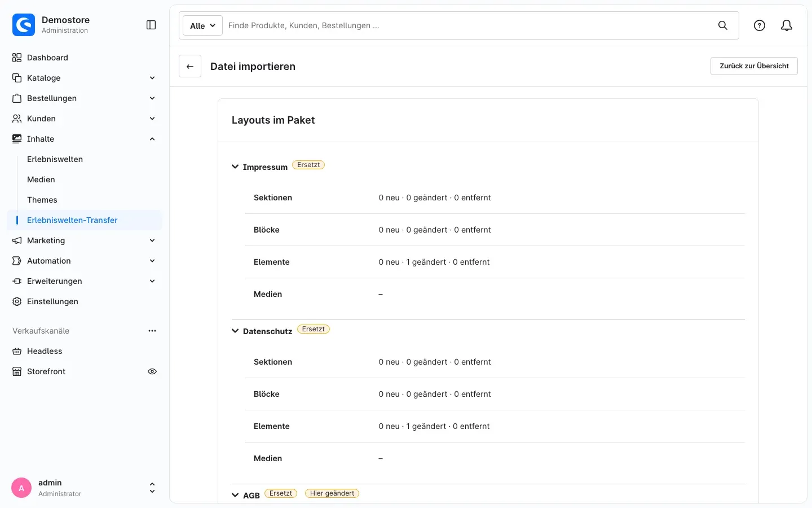Click the Ersetzt badge next to Datenschutz
Screen dimensions: 812x508
313,329
